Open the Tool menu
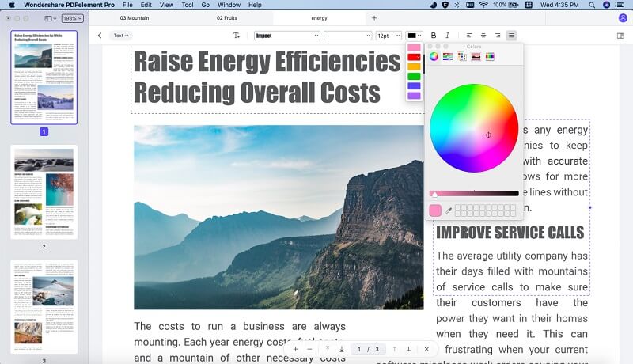 pyautogui.click(x=188, y=5)
